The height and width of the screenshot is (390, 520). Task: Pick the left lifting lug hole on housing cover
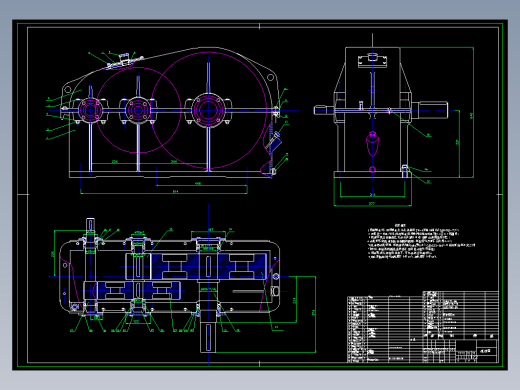click(x=68, y=89)
